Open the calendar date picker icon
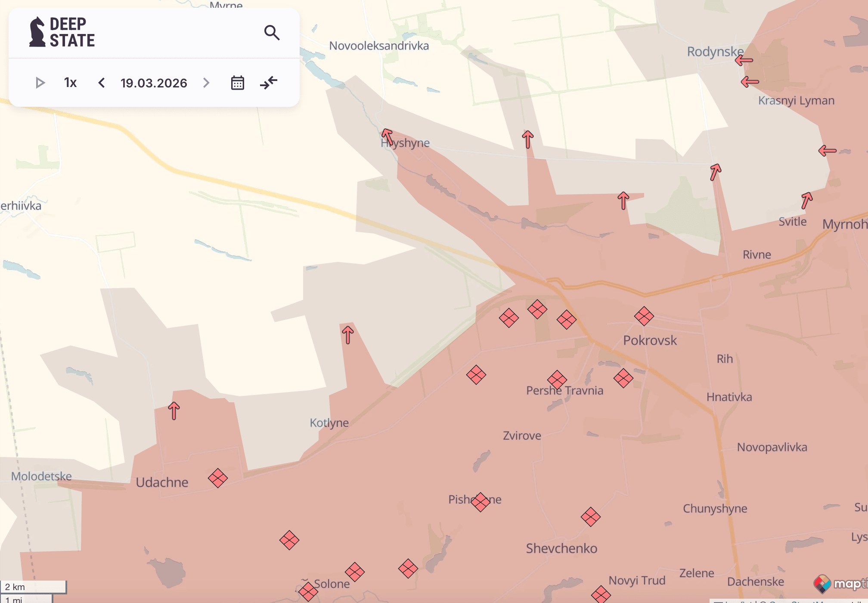The height and width of the screenshot is (603, 868). [237, 83]
